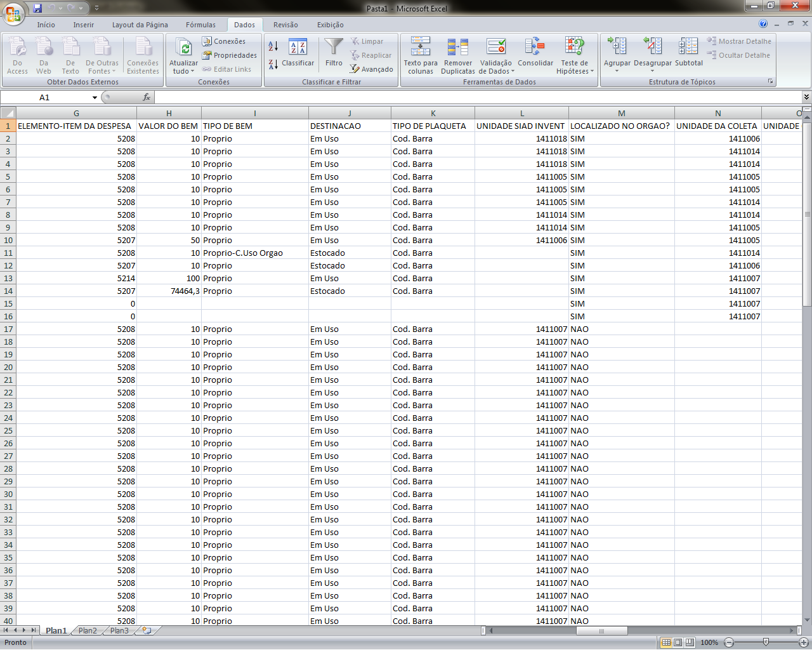Click the horizontal scrollbar thumb
The height and width of the screenshot is (650, 812).
pos(601,630)
